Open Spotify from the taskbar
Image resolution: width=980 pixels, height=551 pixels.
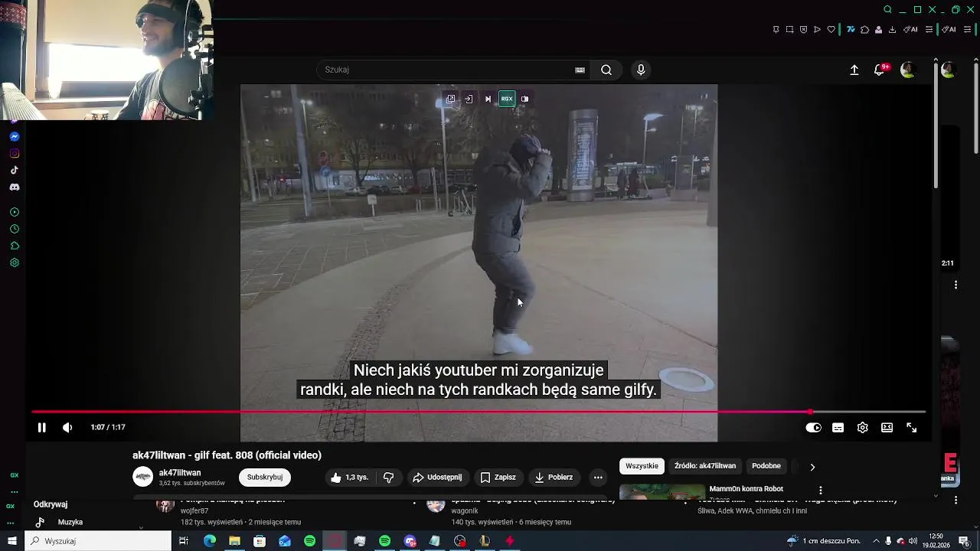point(309,541)
